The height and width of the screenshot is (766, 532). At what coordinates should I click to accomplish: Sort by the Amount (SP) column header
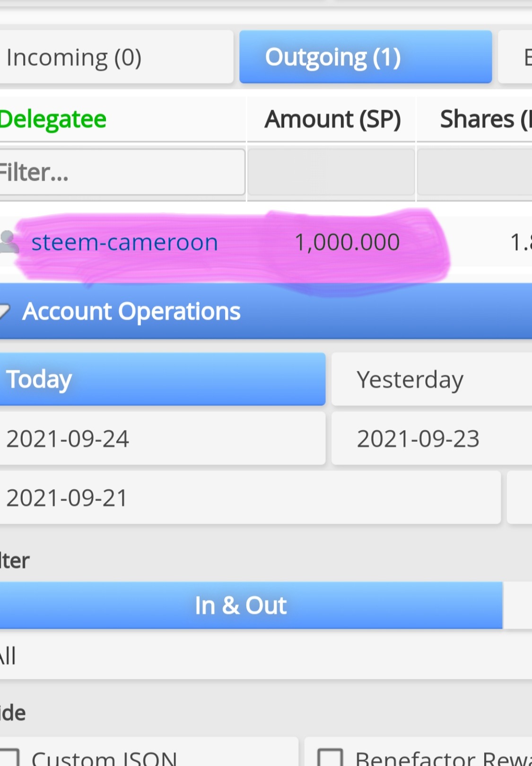point(332,119)
